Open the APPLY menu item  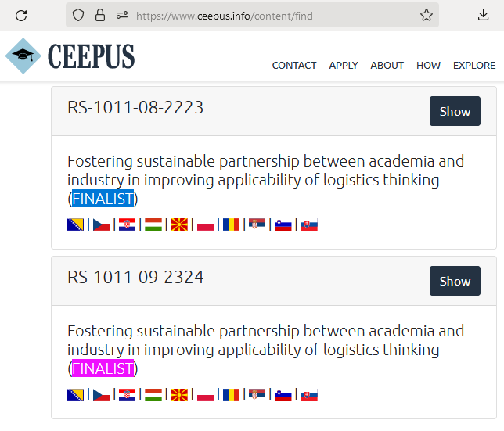click(344, 66)
